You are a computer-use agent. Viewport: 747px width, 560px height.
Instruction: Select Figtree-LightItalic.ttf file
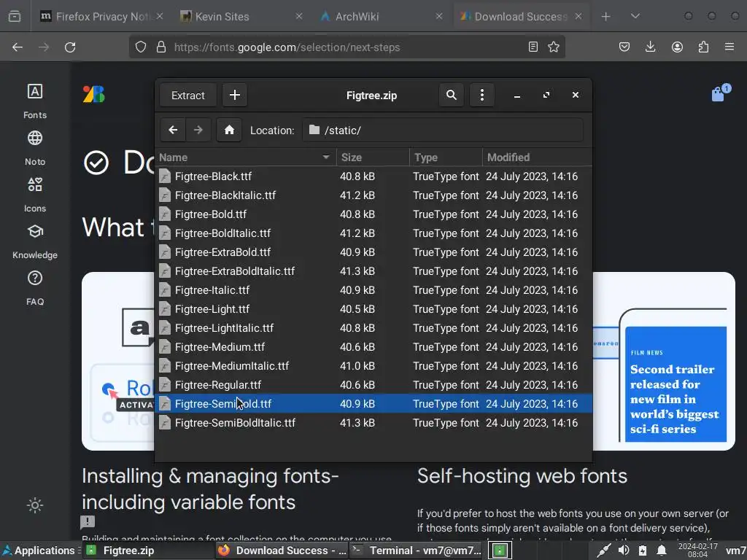click(373, 328)
